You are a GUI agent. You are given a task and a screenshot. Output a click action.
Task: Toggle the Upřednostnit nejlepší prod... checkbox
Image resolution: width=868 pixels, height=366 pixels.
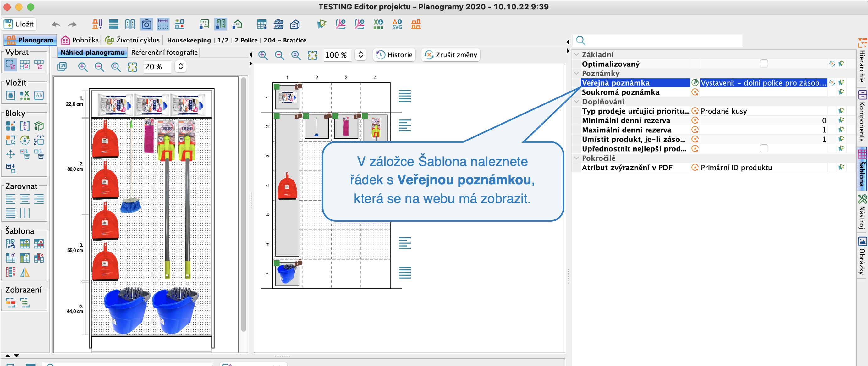764,149
